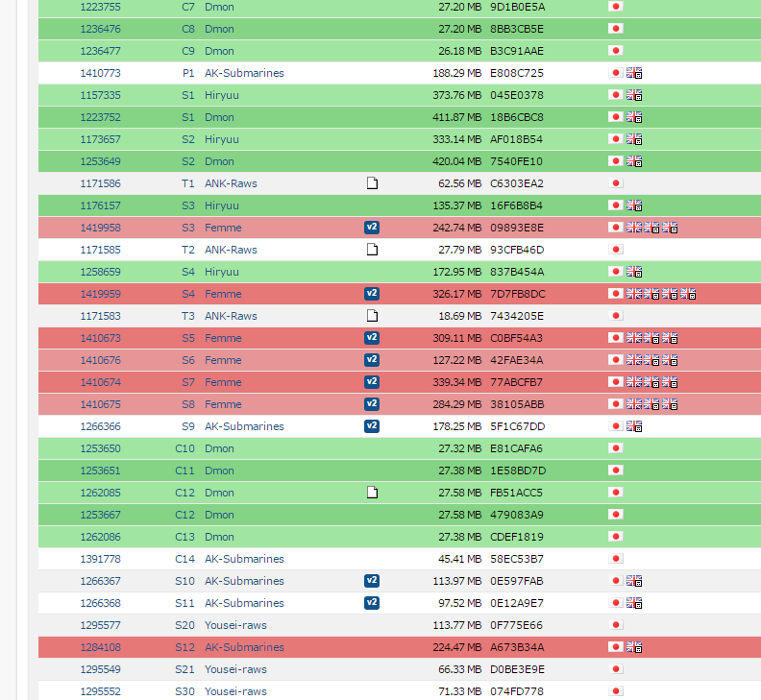This screenshot has width=761, height=700.
Task: Open file ID 1253651 link
Action: pyautogui.click(x=100, y=471)
